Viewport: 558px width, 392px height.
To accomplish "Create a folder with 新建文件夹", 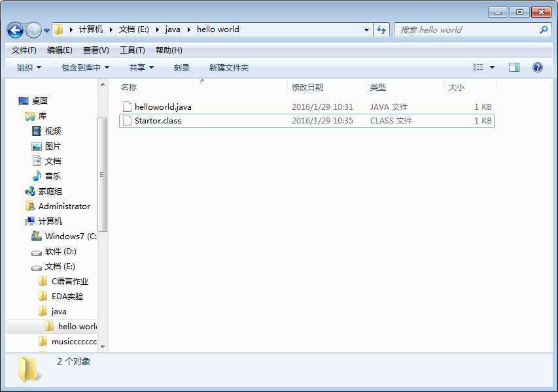I will tap(228, 67).
